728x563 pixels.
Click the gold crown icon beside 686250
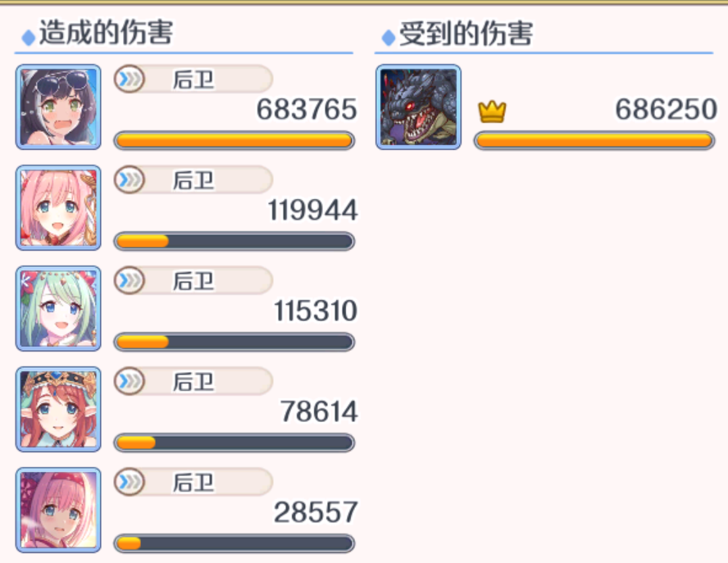tap(492, 111)
